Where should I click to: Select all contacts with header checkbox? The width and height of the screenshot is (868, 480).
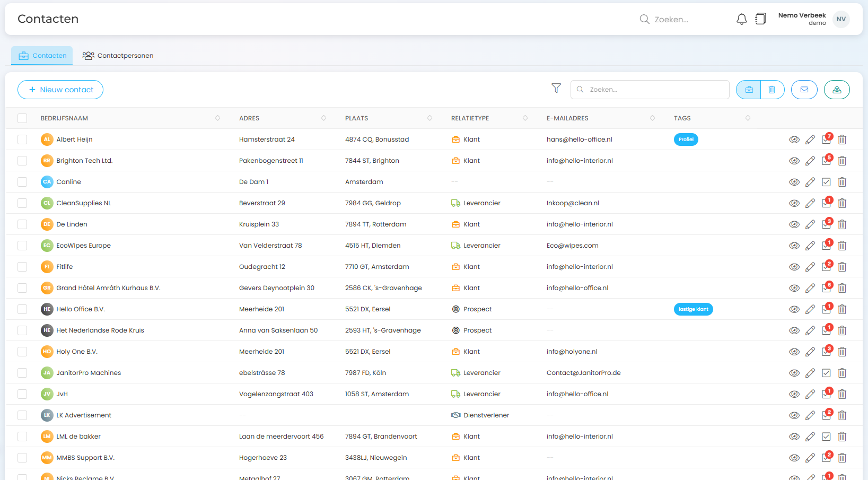pyautogui.click(x=22, y=118)
